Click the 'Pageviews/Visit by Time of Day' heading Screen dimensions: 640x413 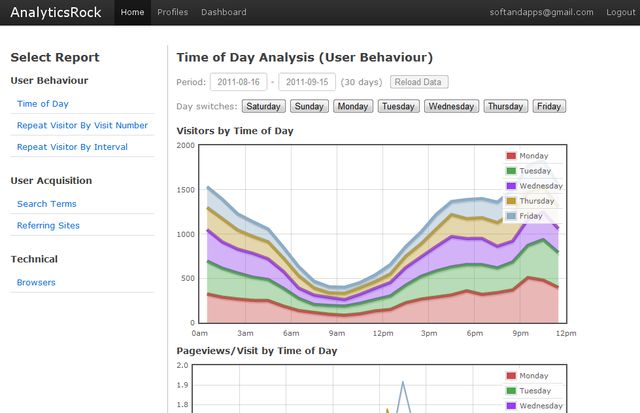coord(257,351)
